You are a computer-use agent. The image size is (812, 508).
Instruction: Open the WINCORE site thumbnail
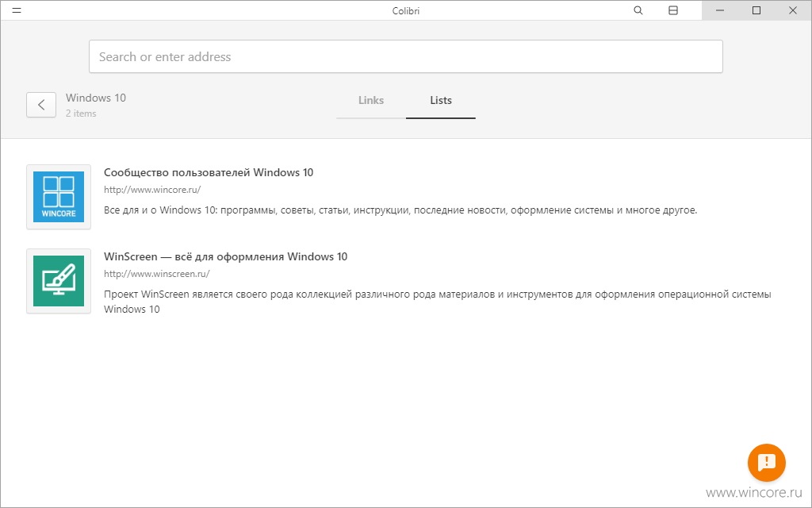pyautogui.click(x=59, y=197)
